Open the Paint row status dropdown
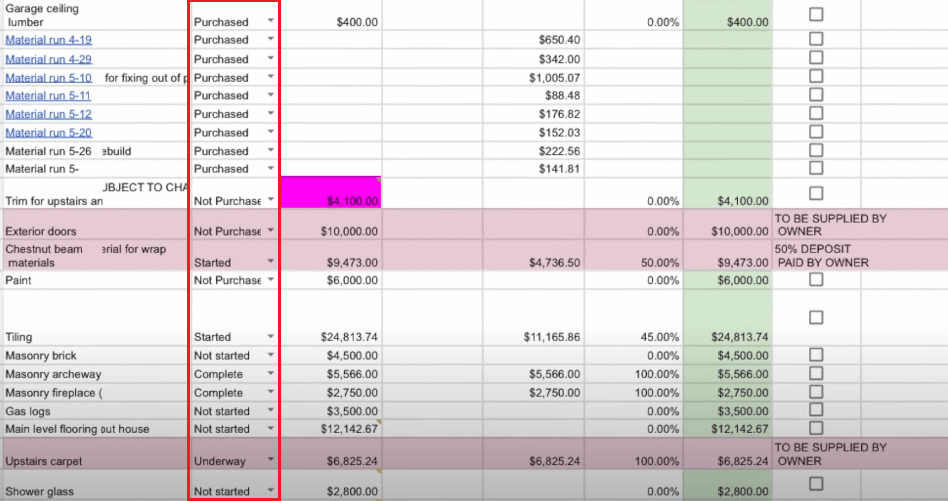 click(x=270, y=281)
